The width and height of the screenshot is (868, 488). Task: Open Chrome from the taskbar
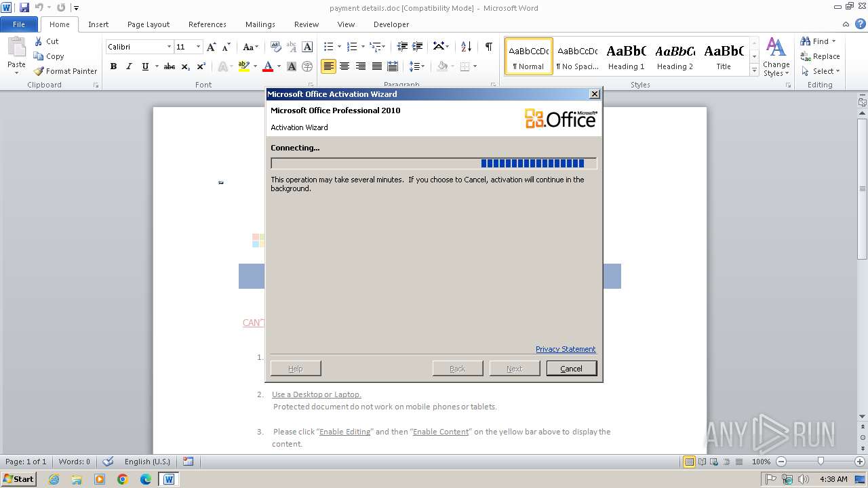click(123, 479)
